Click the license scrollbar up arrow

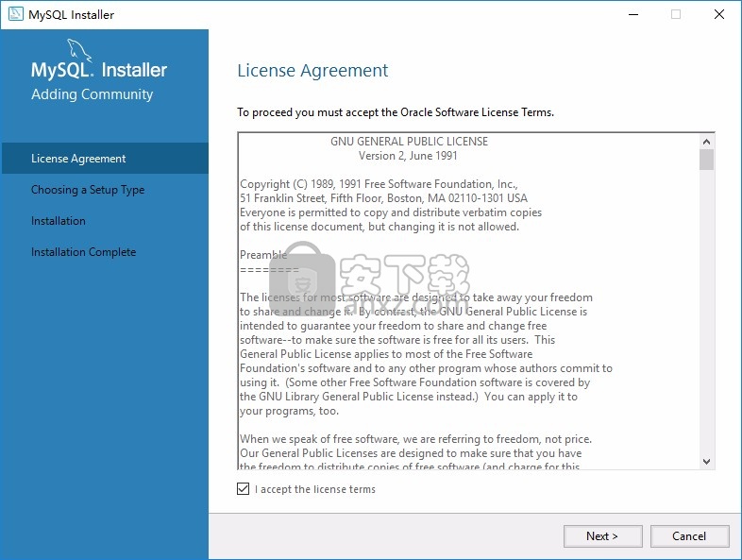coord(706,142)
